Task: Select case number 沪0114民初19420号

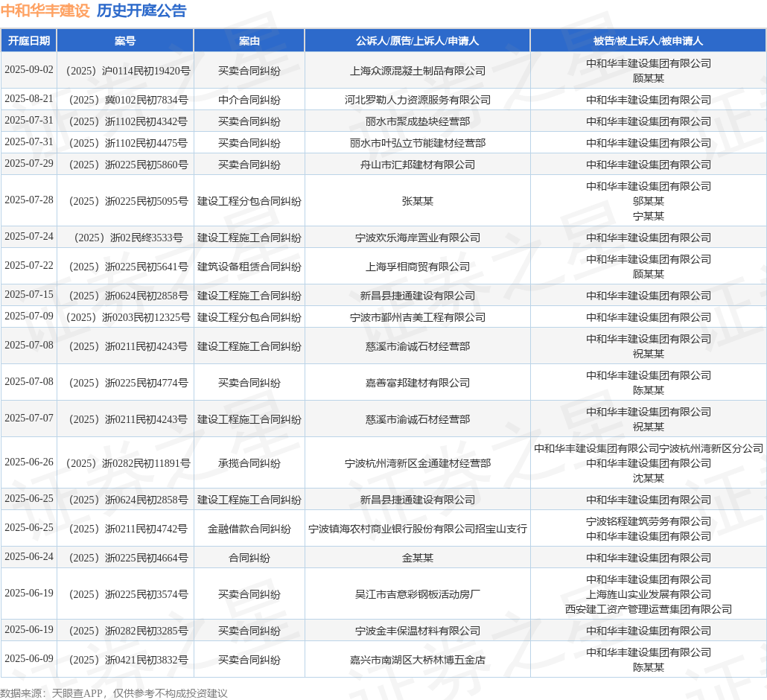Action: (x=128, y=71)
